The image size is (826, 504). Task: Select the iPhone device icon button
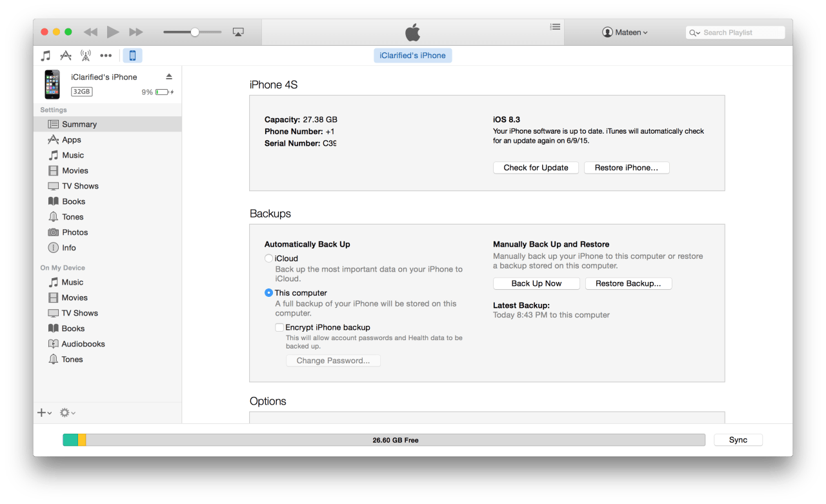[132, 55]
